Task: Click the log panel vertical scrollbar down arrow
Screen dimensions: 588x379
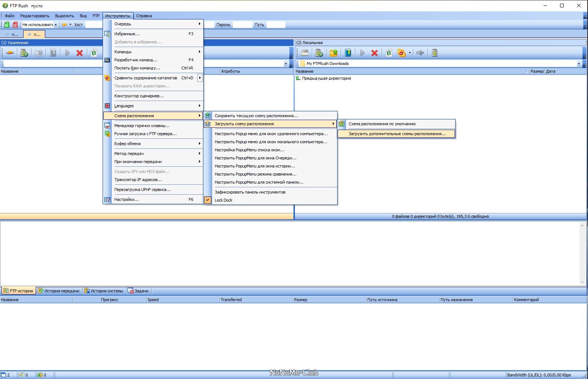Action: coord(582,282)
